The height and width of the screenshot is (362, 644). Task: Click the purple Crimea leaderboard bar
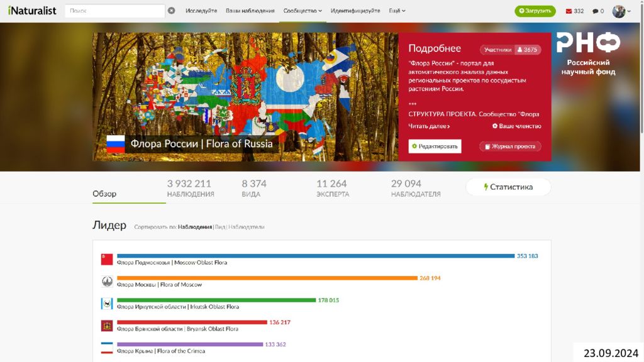click(190, 344)
